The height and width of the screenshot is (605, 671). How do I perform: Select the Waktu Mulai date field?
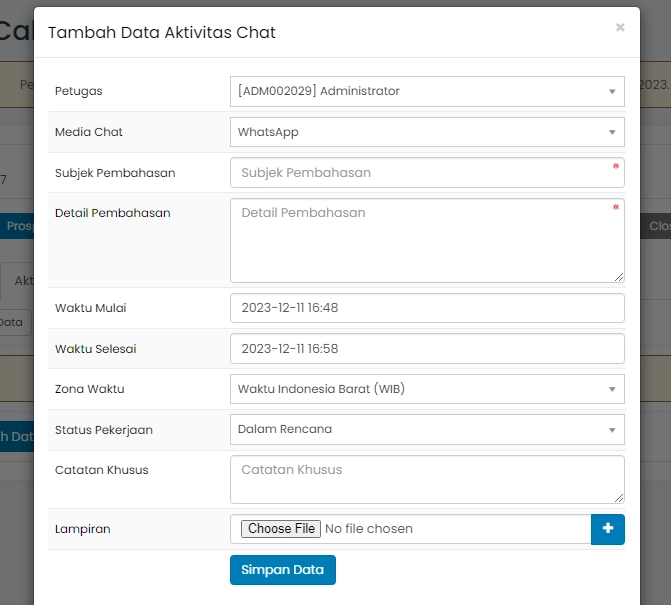coord(427,308)
